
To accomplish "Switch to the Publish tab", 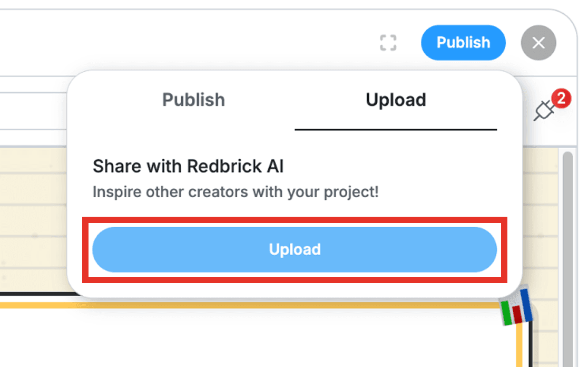I will (x=193, y=100).
